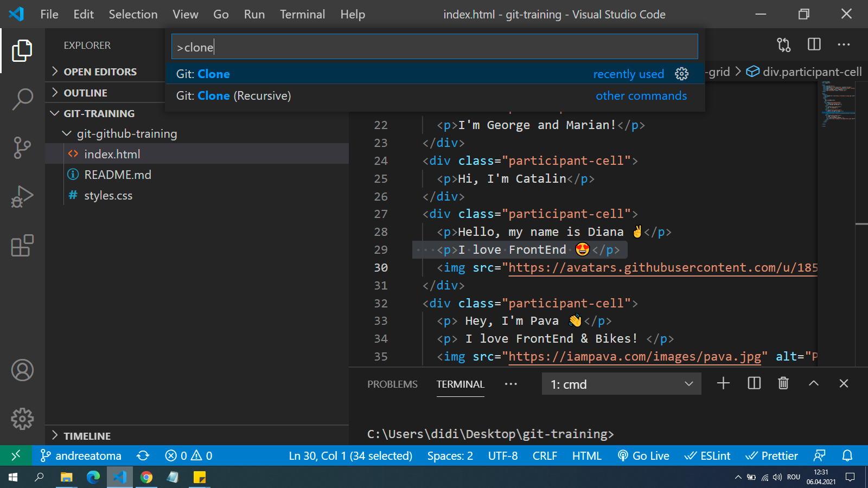
Task: Open the Source Control view
Action: pos(22,147)
